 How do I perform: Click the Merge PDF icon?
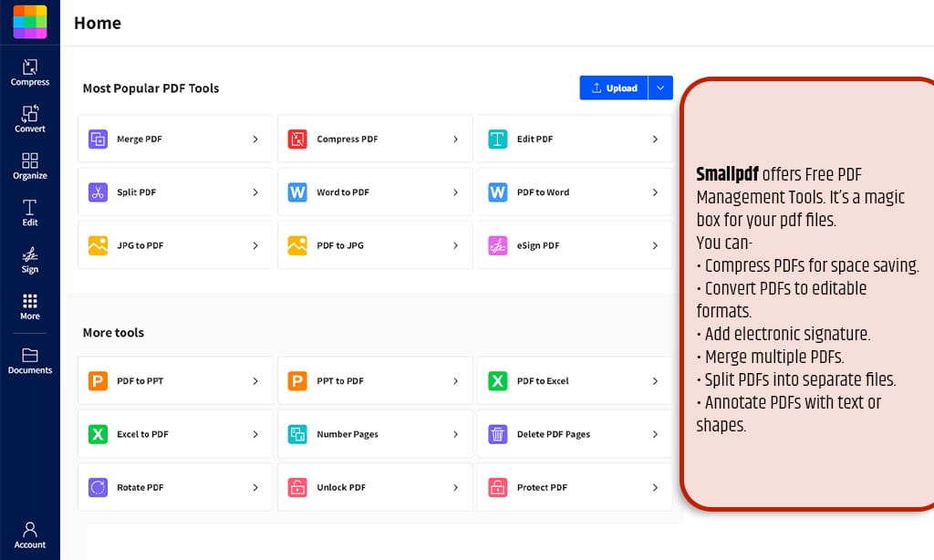pyautogui.click(x=98, y=139)
